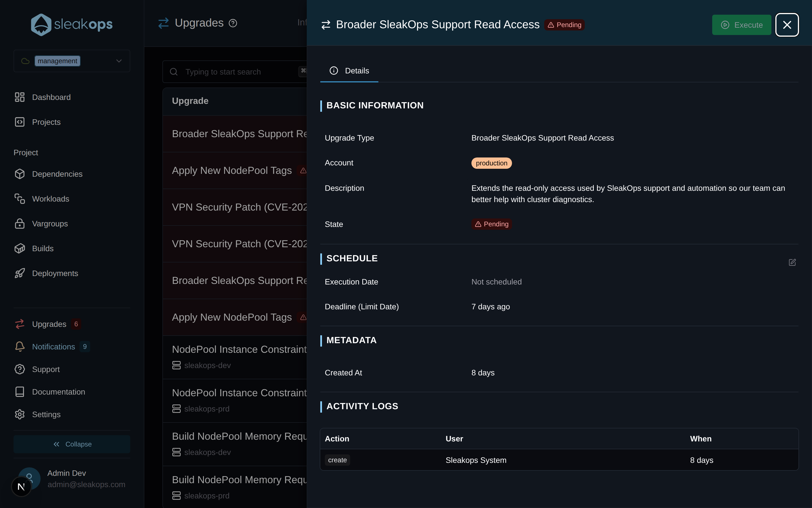812x508 pixels.
Task: Click the Upgrade column header
Action: click(190, 101)
